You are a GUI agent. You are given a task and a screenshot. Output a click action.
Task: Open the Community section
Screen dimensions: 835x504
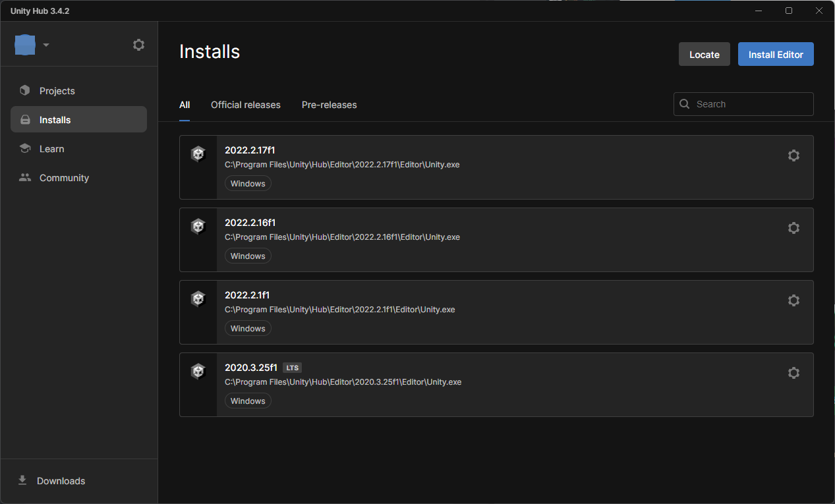(64, 178)
